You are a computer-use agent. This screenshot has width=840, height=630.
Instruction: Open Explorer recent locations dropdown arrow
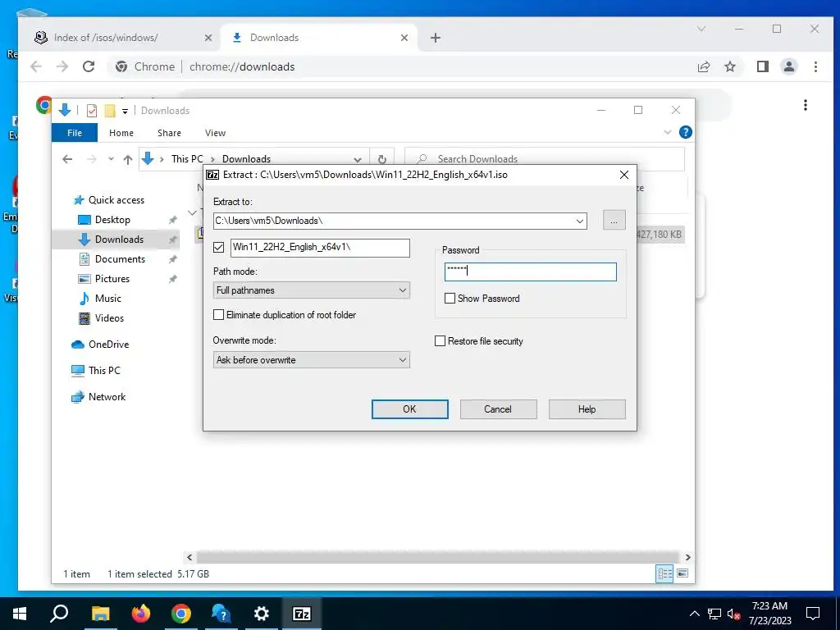pyautogui.click(x=111, y=159)
